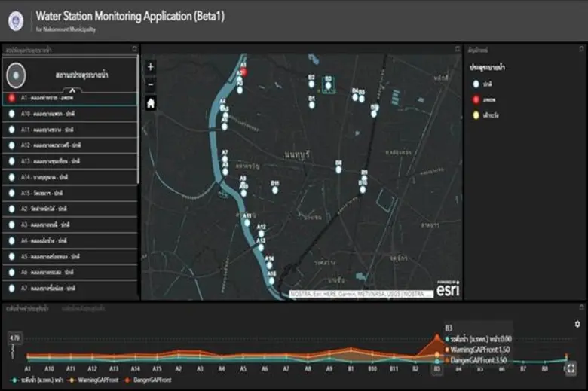Select station A3 row in list
This screenshot has height=391, width=588.
coord(70,225)
